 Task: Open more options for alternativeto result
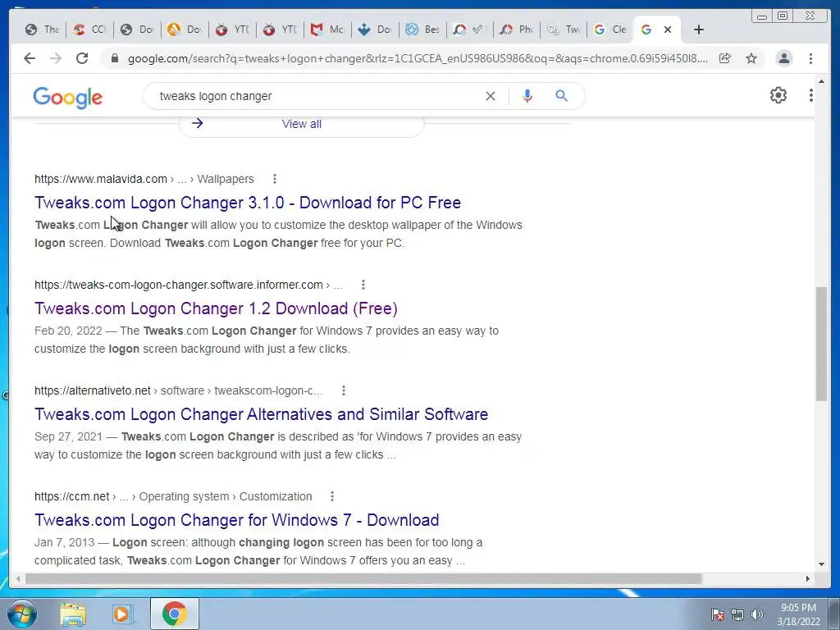[344, 390]
